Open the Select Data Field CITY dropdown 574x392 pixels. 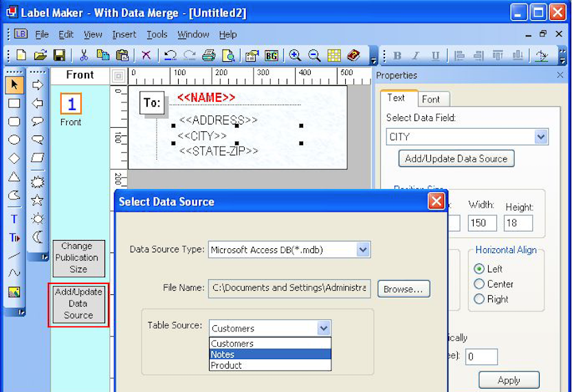(x=541, y=137)
